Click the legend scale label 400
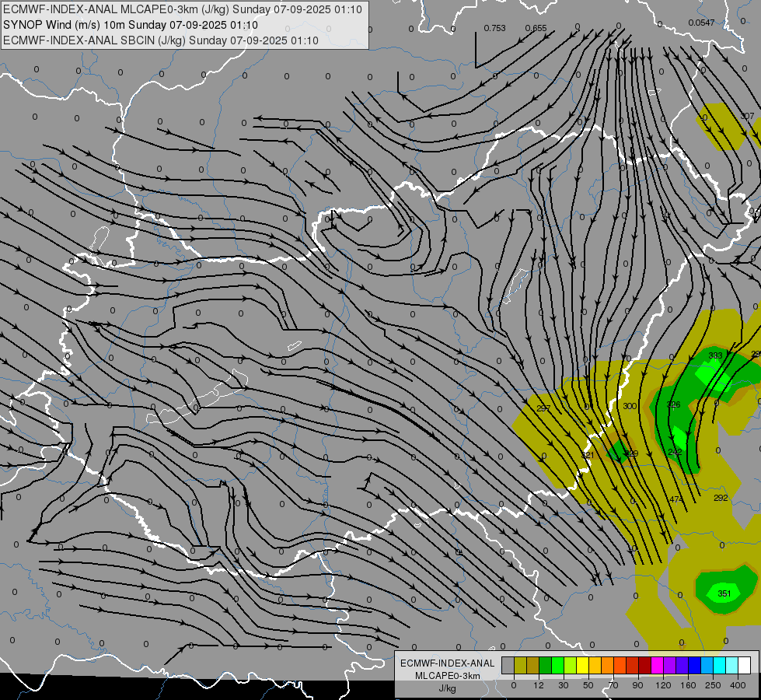This screenshot has height=700, width=761. (x=738, y=685)
